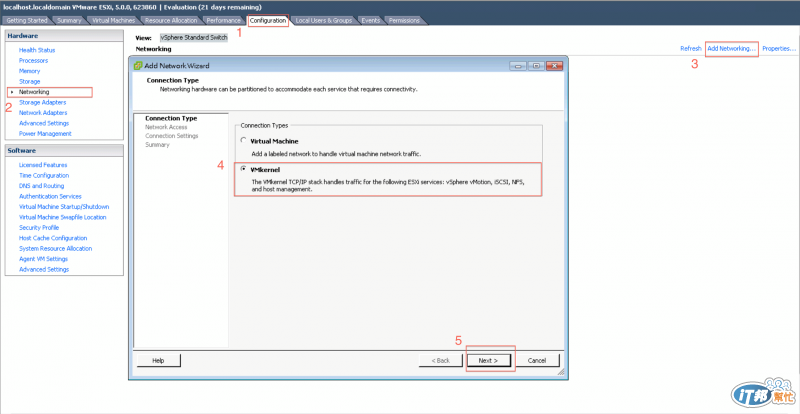Maximize the Add Network Wizard window
Viewport: 800px width, 414px height.
pyautogui.click(x=536, y=66)
